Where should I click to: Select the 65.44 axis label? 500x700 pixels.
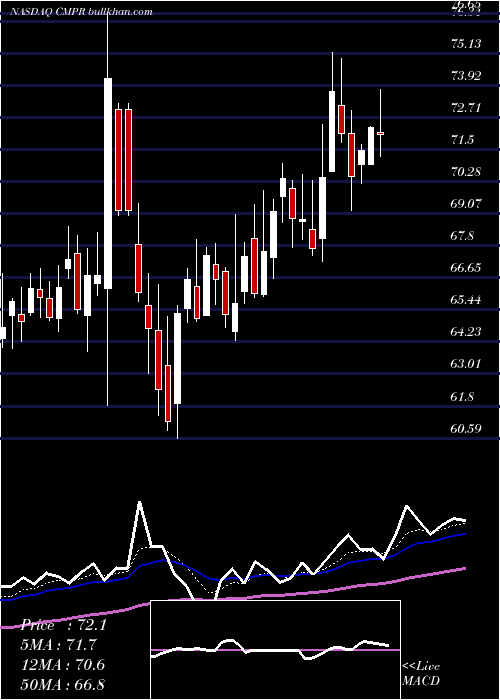coord(466,300)
